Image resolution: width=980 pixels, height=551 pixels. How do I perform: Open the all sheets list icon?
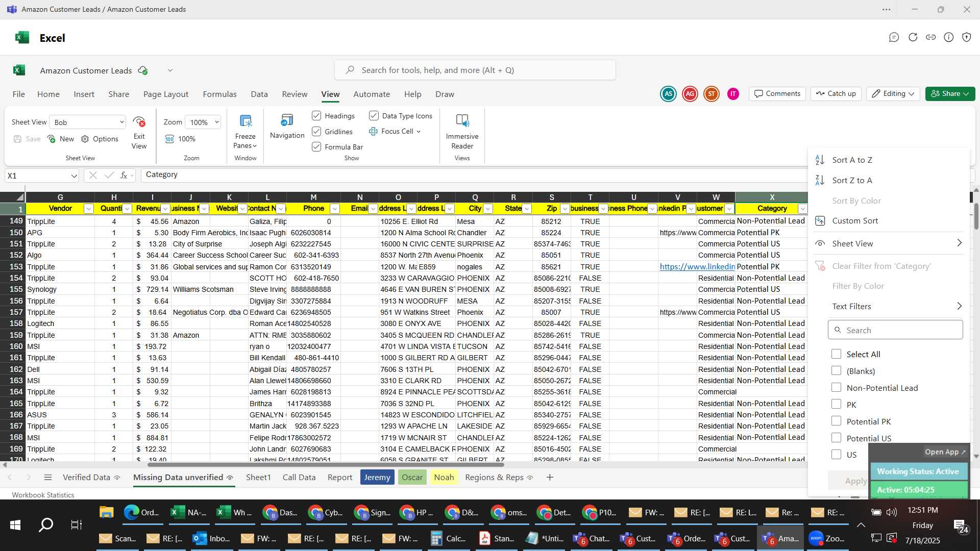48,477
